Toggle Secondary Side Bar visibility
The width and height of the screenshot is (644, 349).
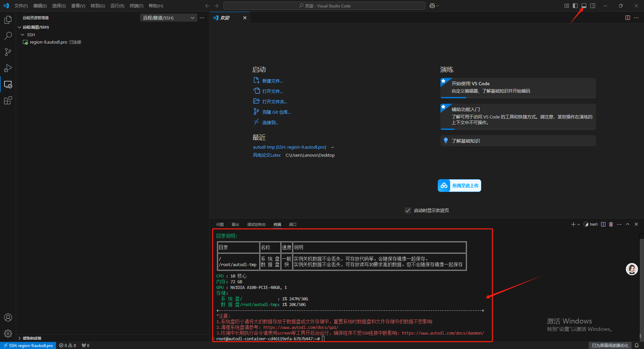coord(593,6)
